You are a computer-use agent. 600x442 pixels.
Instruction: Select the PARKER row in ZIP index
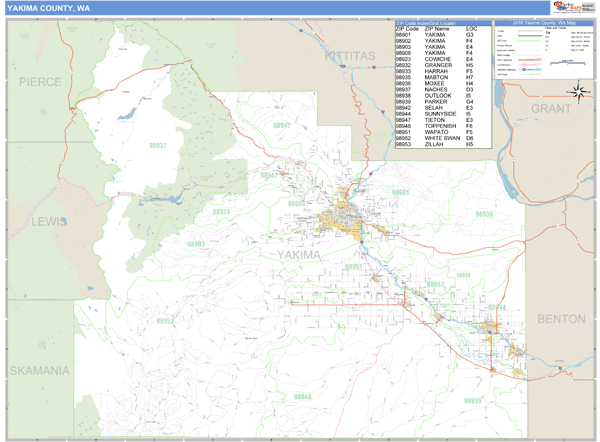pos(435,102)
